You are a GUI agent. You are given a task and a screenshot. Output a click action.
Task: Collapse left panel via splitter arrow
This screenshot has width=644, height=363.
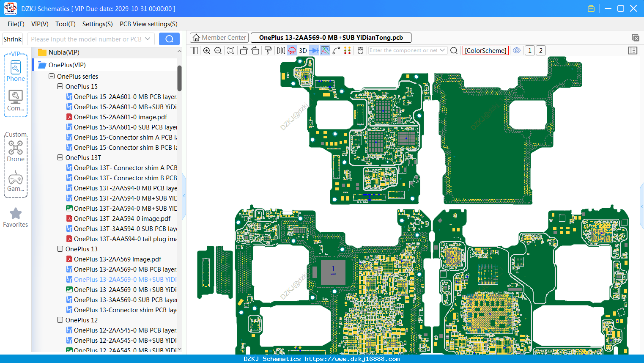coord(184,196)
